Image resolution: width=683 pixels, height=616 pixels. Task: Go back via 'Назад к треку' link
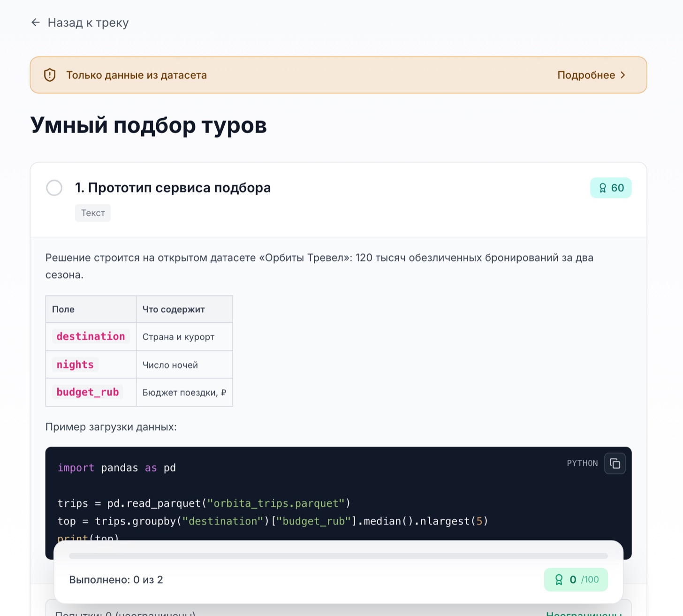pyautogui.click(x=80, y=23)
